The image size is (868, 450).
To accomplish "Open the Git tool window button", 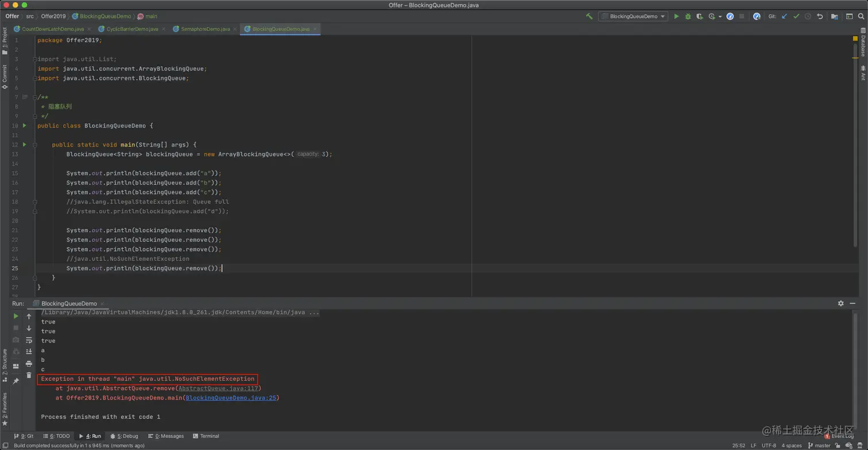I will 24,436.
